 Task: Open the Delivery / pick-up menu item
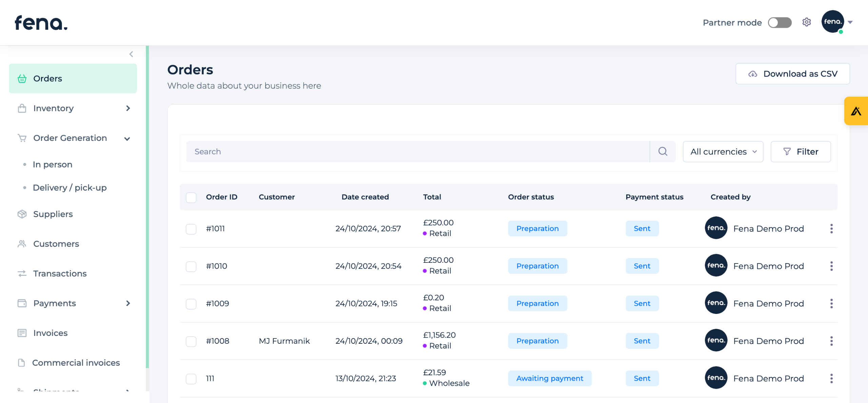tap(70, 188)
